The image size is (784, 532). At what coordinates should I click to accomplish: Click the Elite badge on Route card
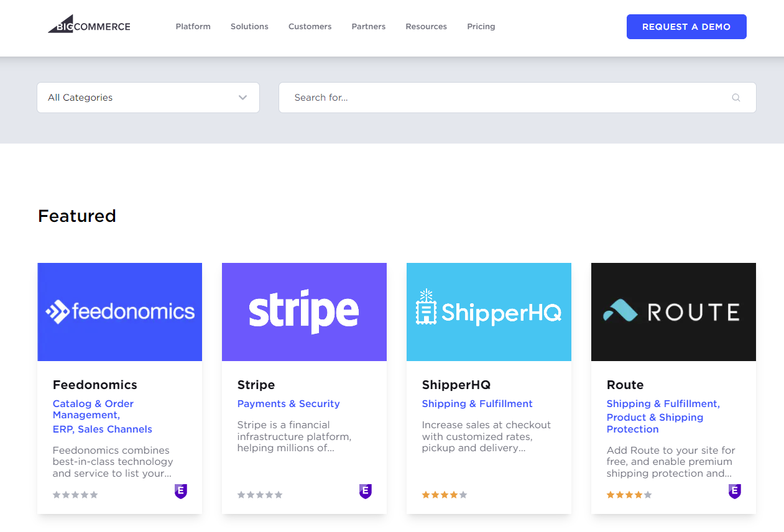(x=735, y=492)
